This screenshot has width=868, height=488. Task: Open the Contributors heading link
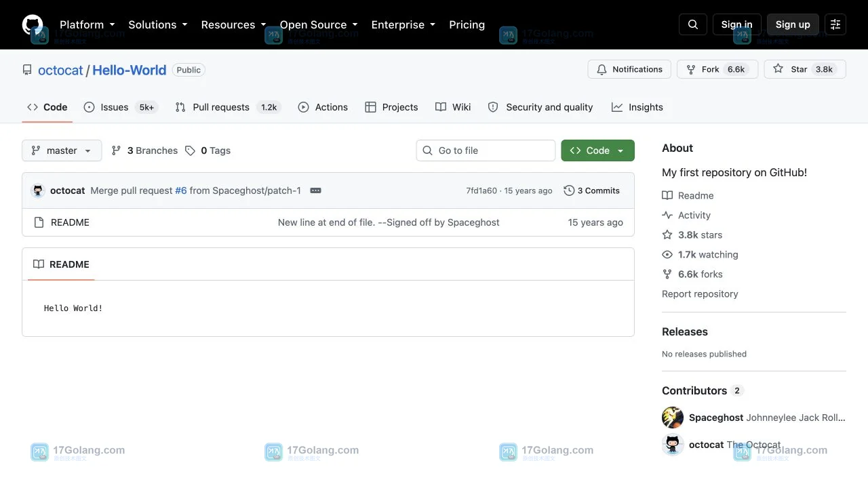(x=703, y=390)
